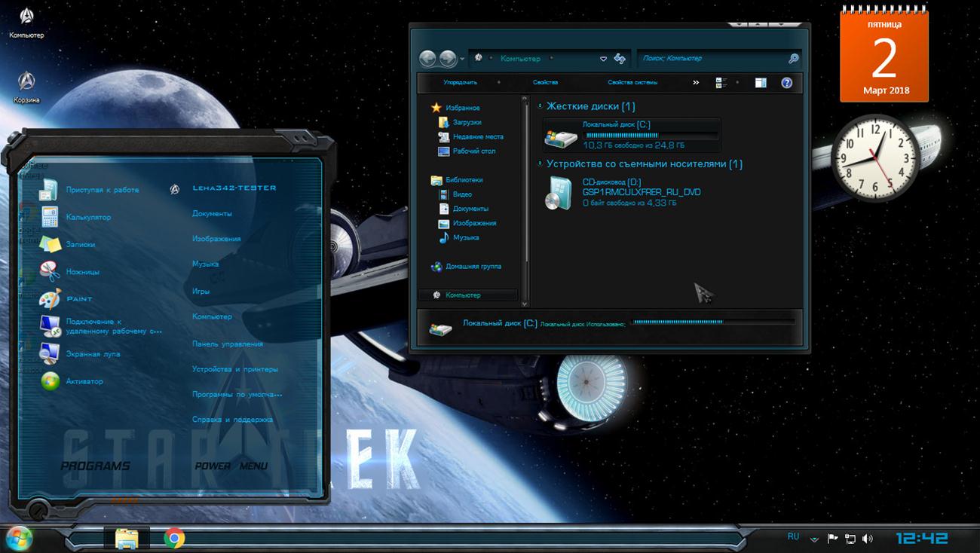Collapse the Жесткие диски group
This screenshot has height=553, width=980.
click(540, 106)
